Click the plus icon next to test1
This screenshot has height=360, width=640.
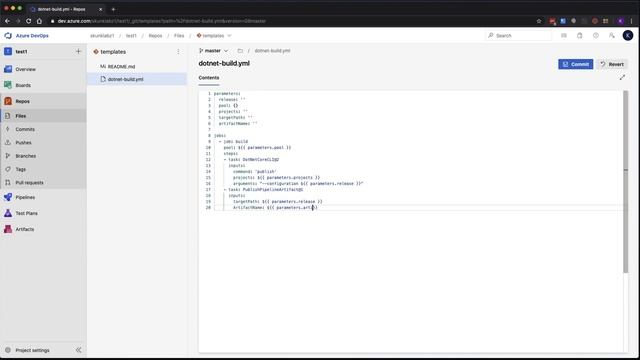click(78, 51)
